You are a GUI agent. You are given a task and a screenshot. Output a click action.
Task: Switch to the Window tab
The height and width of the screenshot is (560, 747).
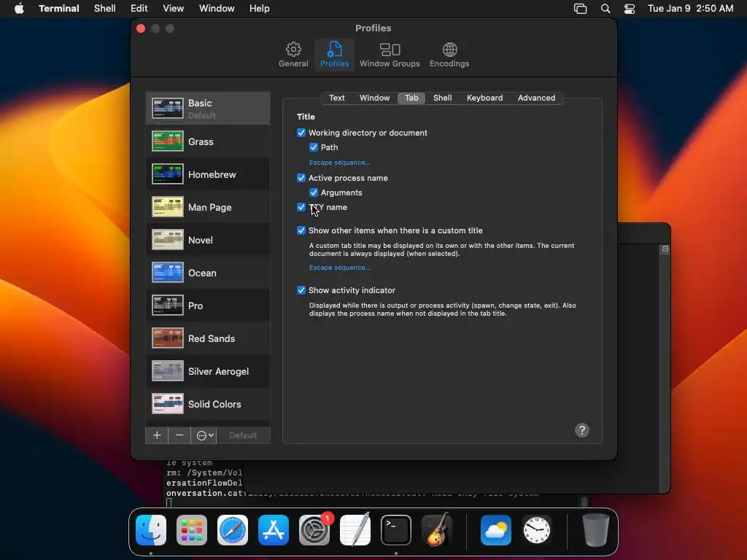374,98
